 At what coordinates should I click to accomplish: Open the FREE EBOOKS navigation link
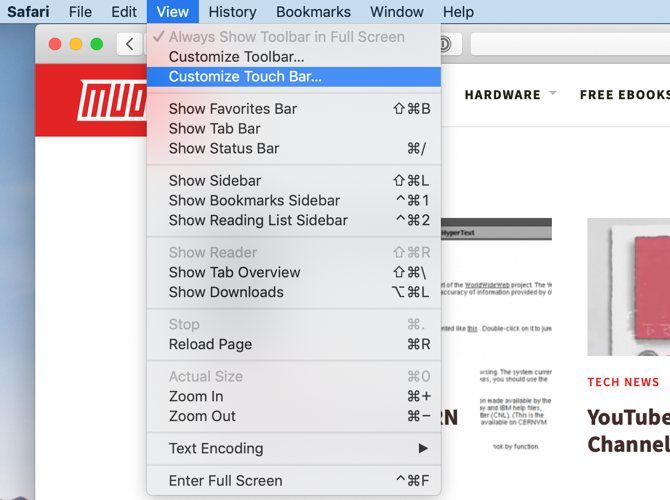(625, 94)
